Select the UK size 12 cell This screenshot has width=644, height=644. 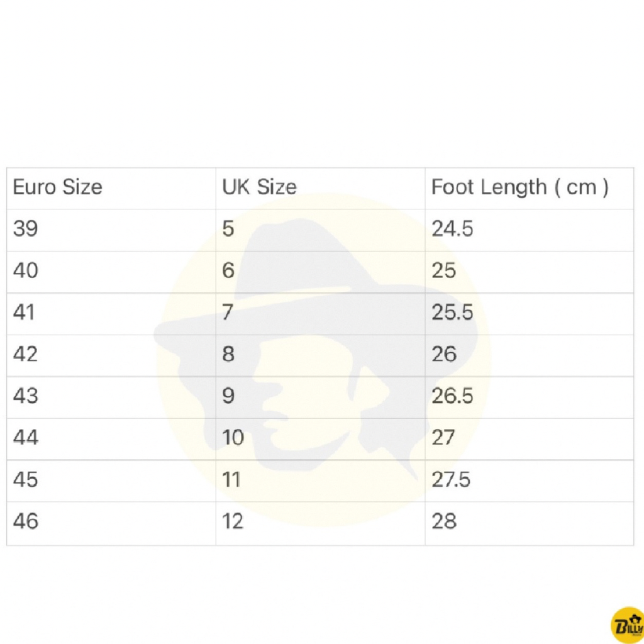pos(233,521)
